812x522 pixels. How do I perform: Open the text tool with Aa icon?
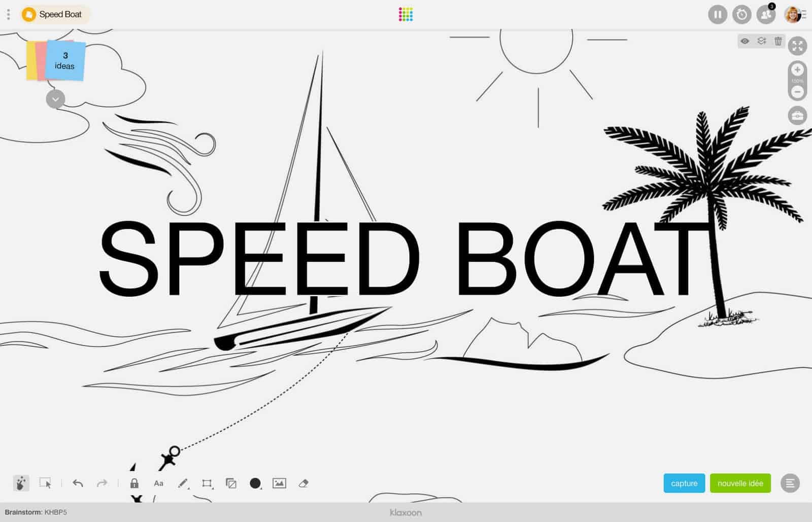[158, 483]
